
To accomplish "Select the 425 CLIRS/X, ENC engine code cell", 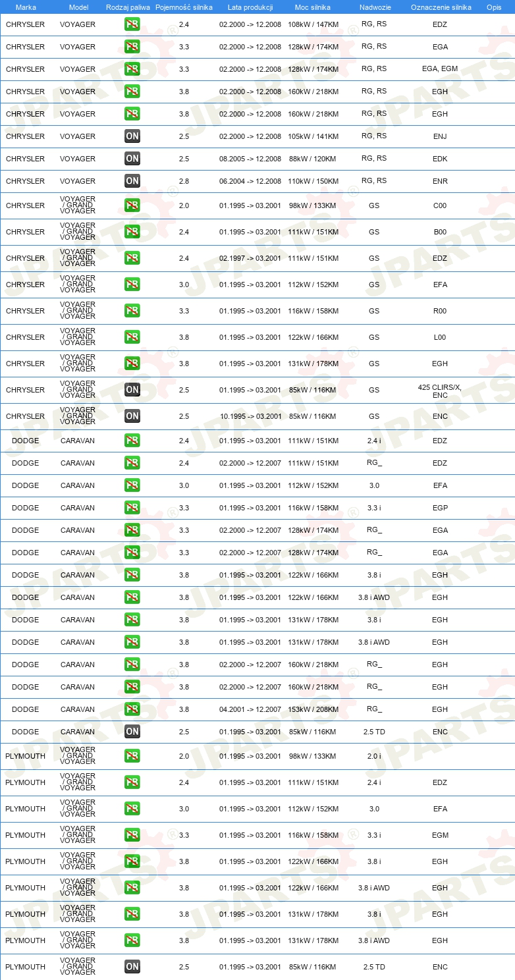I will tap(440, 391).
